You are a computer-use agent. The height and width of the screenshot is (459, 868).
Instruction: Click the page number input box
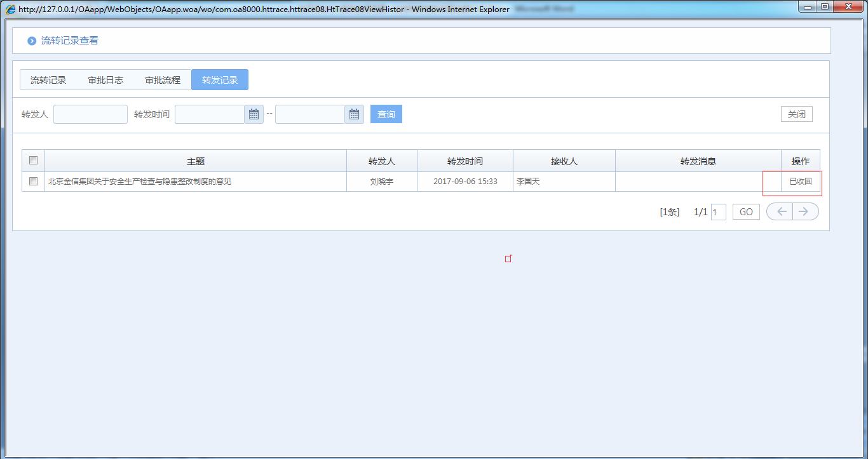(718, 211)
